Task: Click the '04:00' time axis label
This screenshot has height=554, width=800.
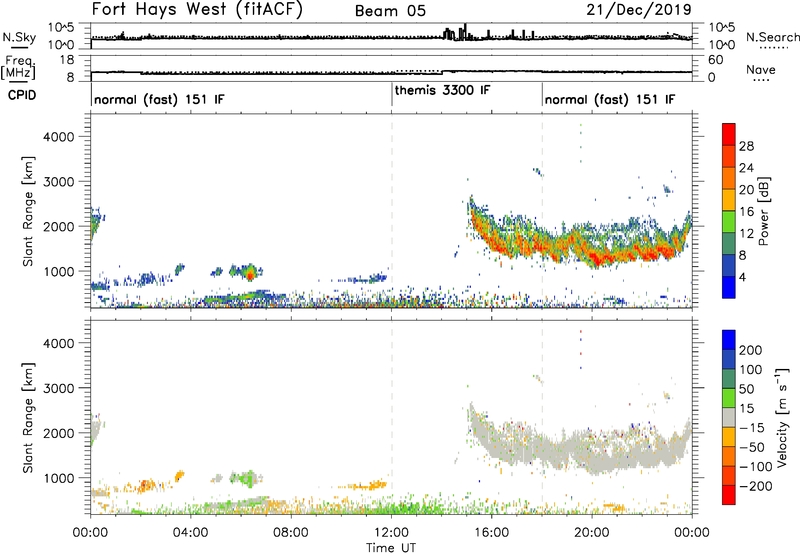Action: [190, 533]
